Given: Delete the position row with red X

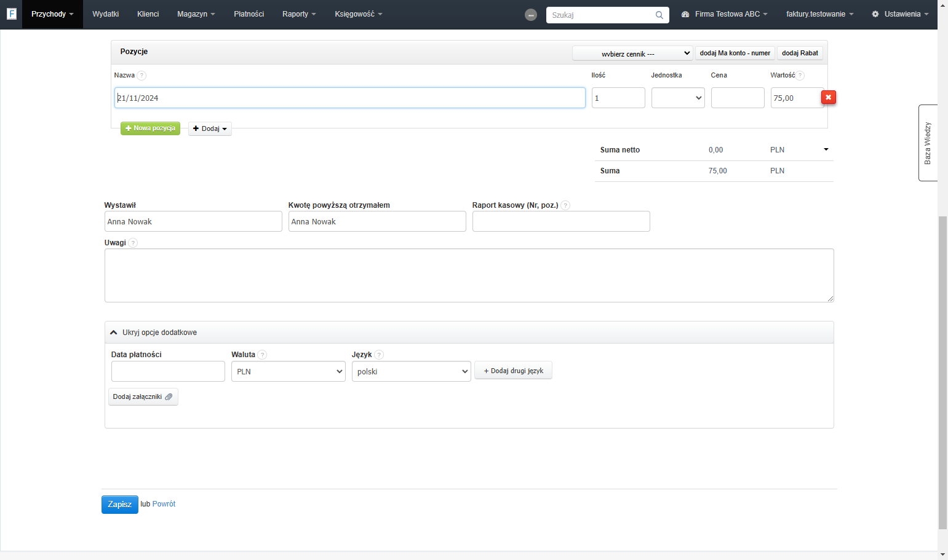Looking at the screenshot, I should (829, 97).
